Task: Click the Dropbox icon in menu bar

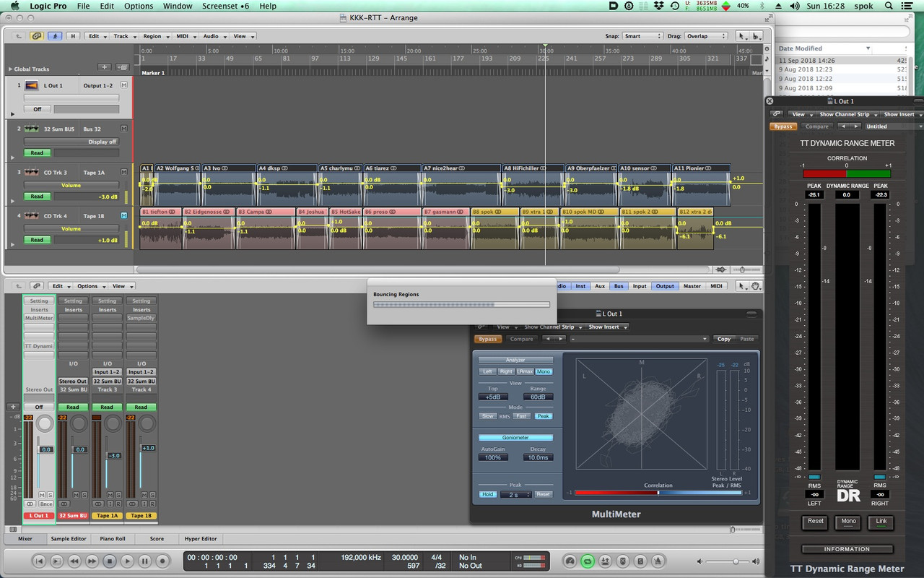Action: point(658,6)
